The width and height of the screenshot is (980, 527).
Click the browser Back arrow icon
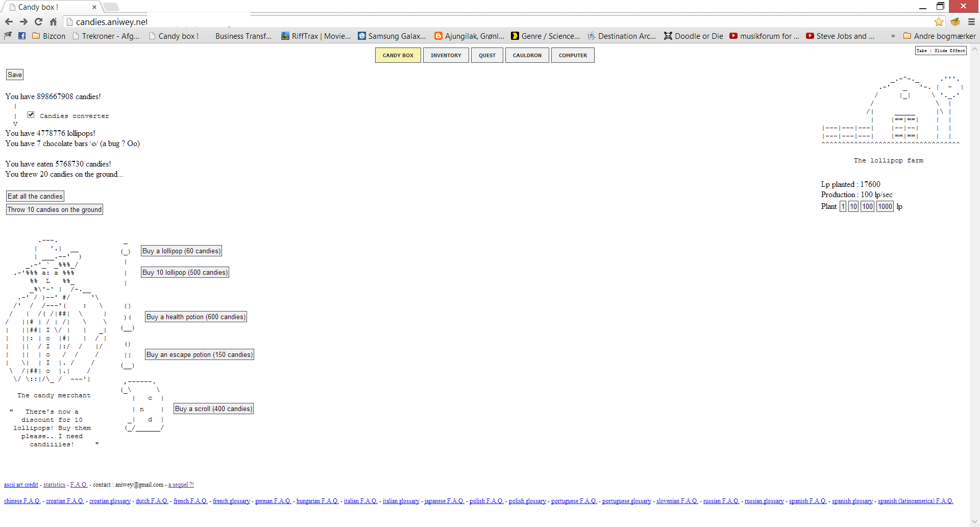pos(9,21)
